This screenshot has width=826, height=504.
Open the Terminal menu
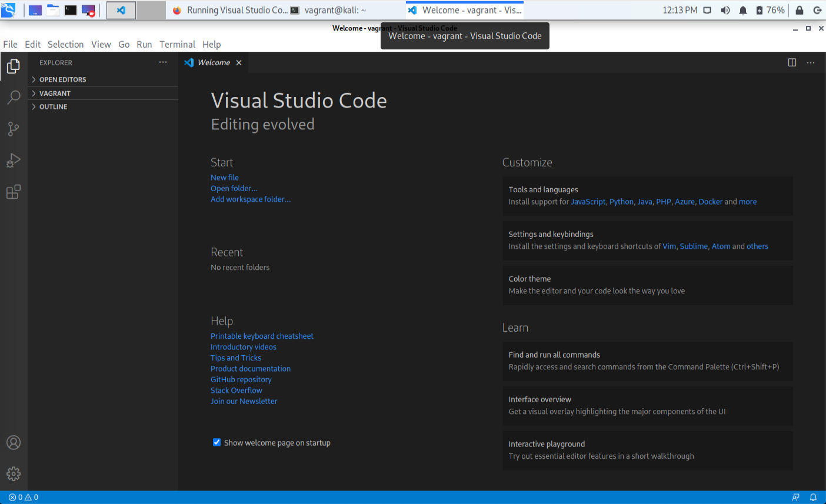click(x=177, y=44)
